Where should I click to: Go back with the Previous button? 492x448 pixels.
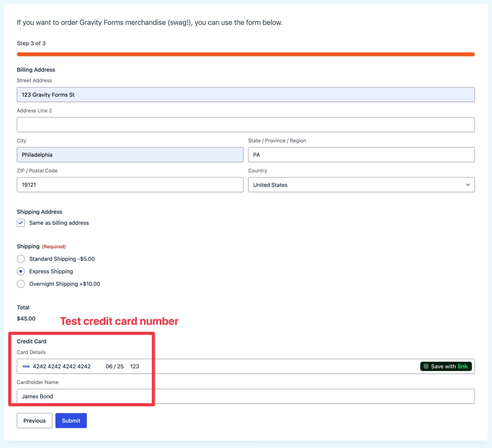coord(34,420)
